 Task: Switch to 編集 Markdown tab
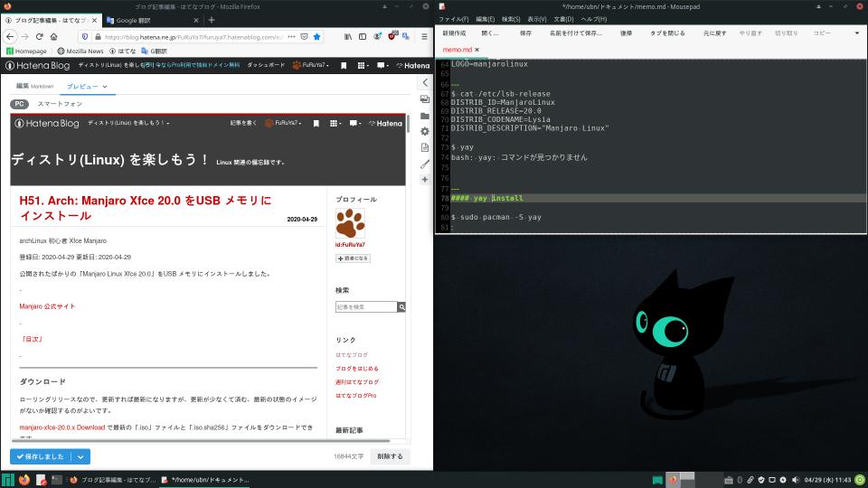tap(34, 87)
